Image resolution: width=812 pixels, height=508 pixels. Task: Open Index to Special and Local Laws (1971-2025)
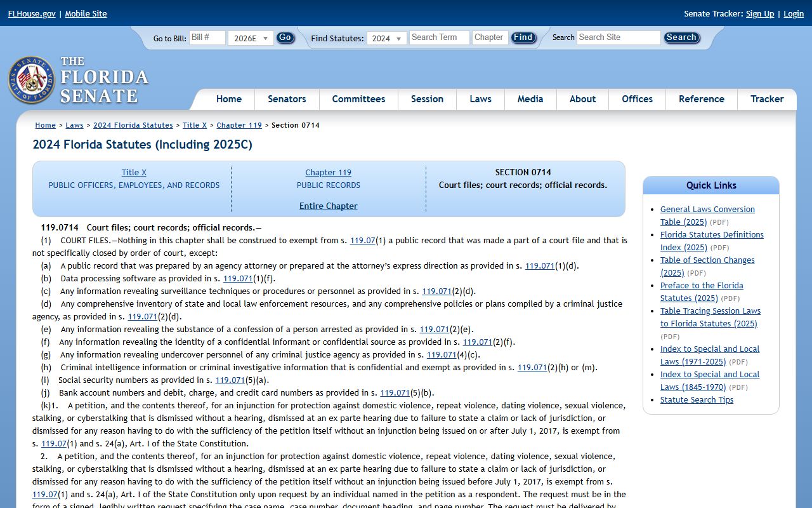tap(710, 356)
